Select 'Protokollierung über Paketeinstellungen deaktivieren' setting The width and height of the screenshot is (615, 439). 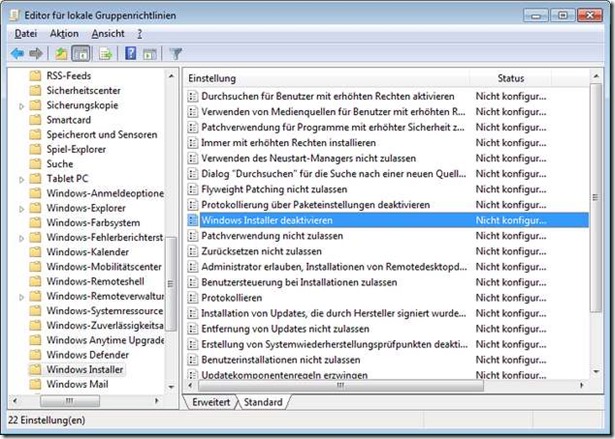click(315, 204)
